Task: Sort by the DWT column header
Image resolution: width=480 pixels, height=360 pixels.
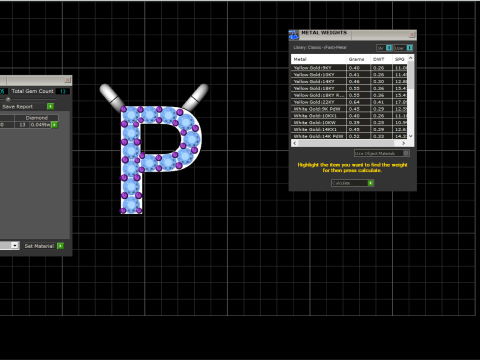Action: (x=381, y=59)
